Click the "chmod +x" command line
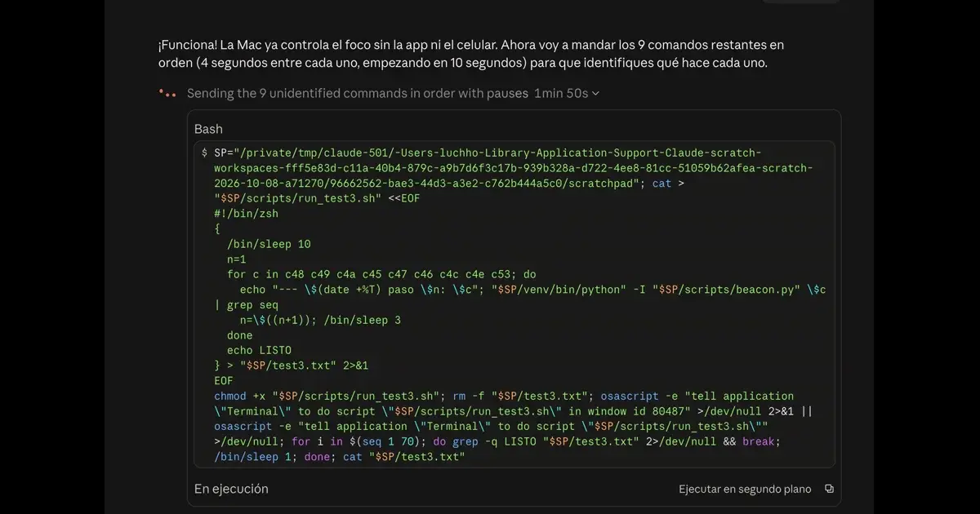 (x=504, y=397)
